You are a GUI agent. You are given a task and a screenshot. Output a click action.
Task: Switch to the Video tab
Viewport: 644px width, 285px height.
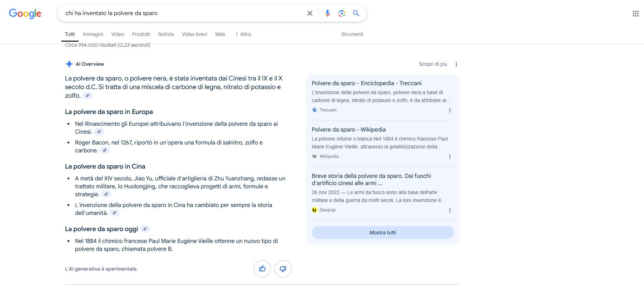118,34
